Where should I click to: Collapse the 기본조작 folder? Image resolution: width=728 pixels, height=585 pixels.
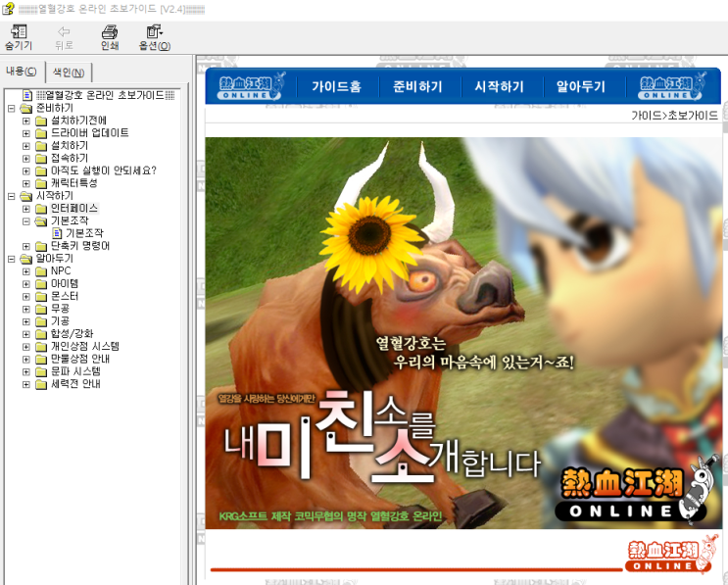pyautogui.click(x=26, y=221)
